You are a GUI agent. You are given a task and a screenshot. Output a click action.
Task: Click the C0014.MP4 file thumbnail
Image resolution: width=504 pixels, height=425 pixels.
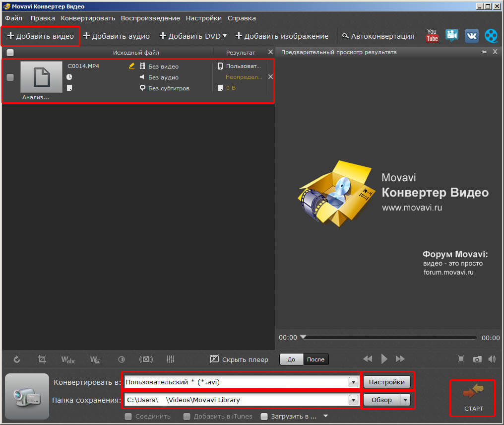click(x=41, y=77)
